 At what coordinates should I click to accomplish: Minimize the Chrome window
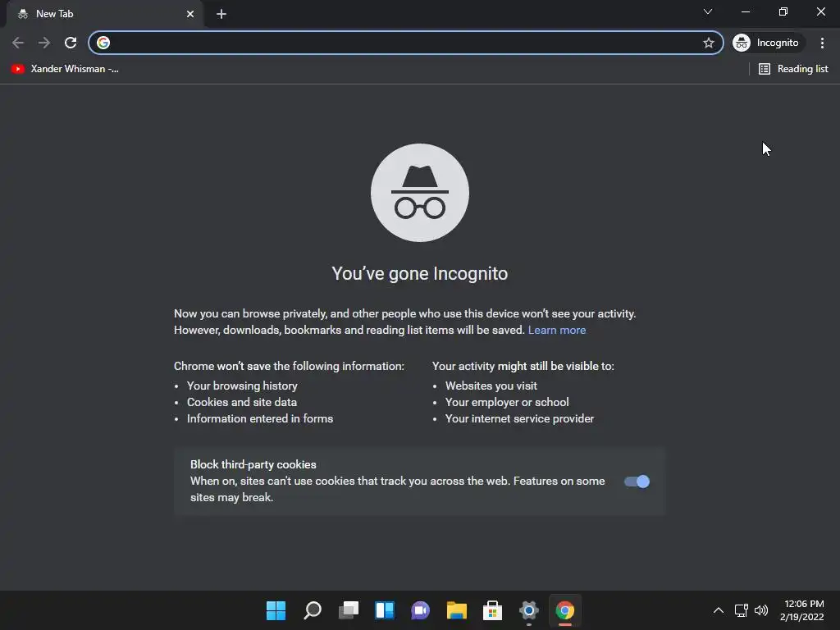pos(745,11)
